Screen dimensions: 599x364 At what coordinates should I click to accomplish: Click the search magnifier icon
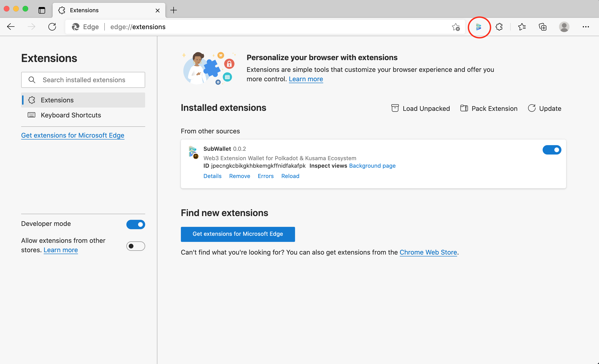click(x=32, y=80)
